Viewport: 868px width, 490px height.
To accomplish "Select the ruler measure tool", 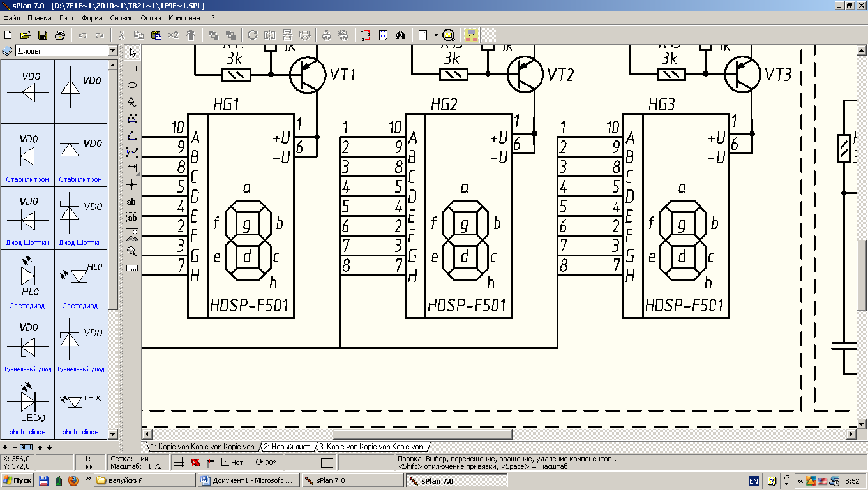I will click(x=132, y=268).
